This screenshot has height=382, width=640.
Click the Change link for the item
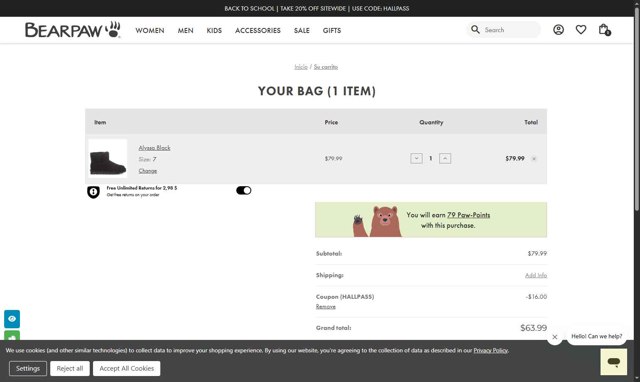(x=148, y=171)
